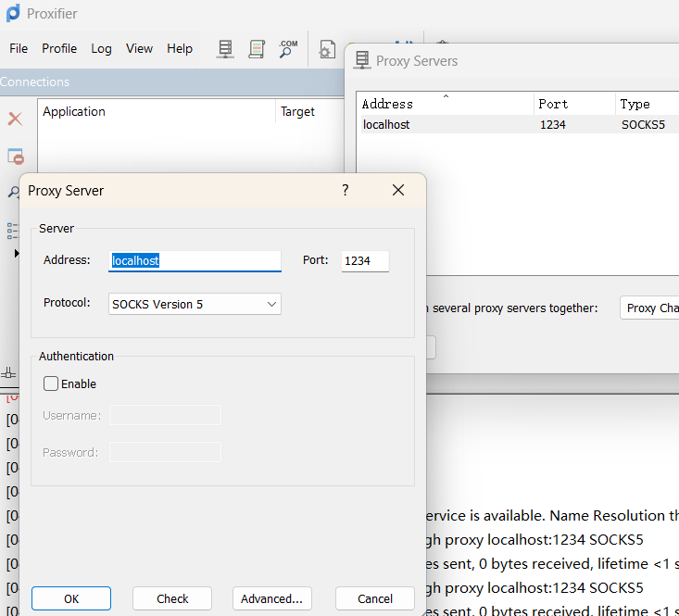The width and height of the screenshot is (679, 616).
Task: Click the 1234 port cell in proxy list
Action: (552, 125)
